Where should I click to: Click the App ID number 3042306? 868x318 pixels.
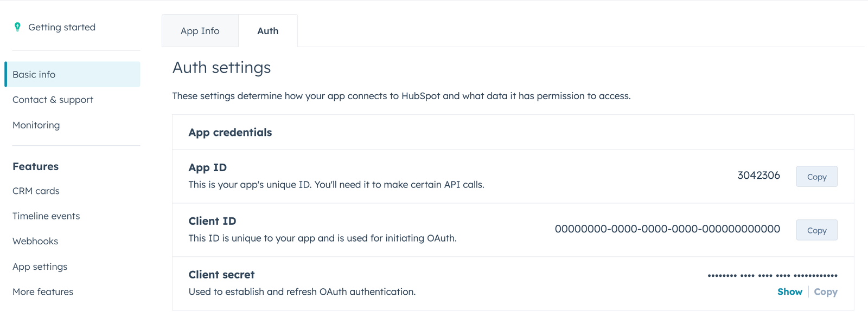click(x=759, y=176)
